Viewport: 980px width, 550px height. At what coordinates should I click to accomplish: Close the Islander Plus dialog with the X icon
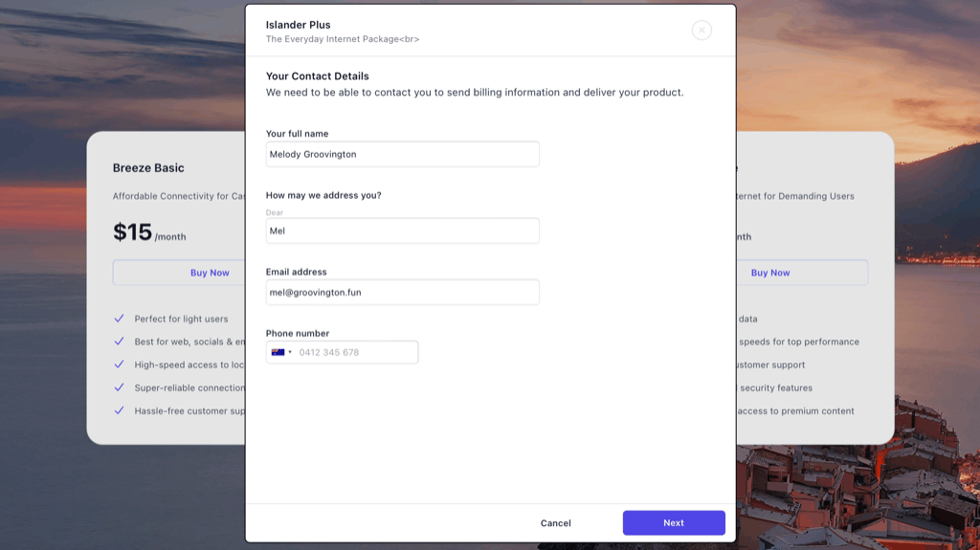[x=702, y=31]
